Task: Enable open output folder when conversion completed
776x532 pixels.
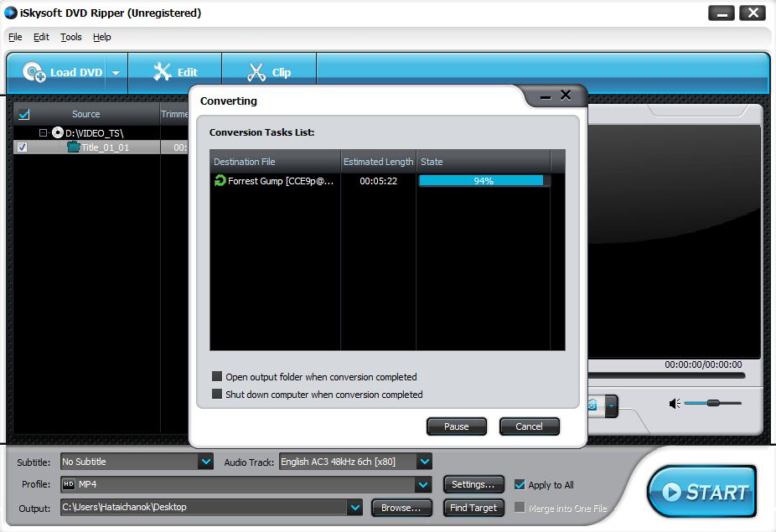Action: 217,376
